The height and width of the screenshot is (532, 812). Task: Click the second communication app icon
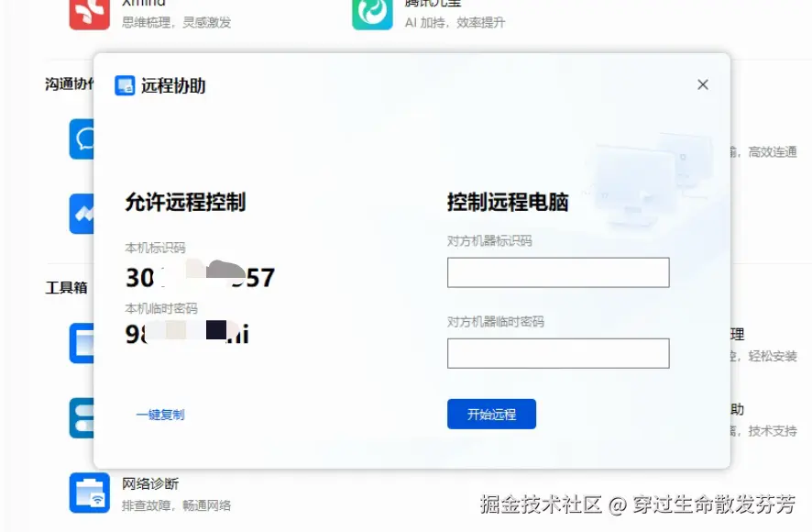pos(83,212)
